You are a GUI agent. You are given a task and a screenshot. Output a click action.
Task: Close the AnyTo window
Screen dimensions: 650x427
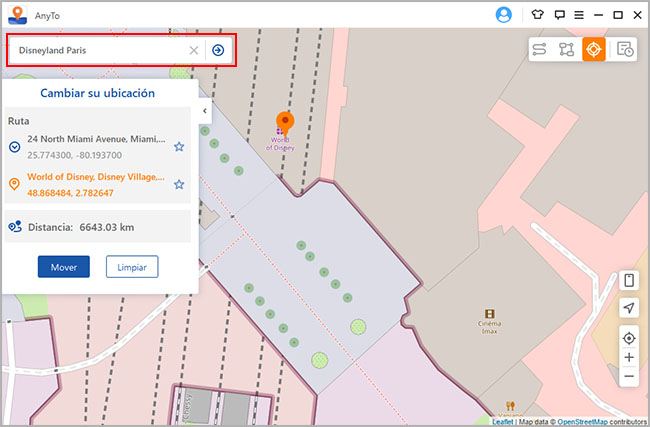638,15
